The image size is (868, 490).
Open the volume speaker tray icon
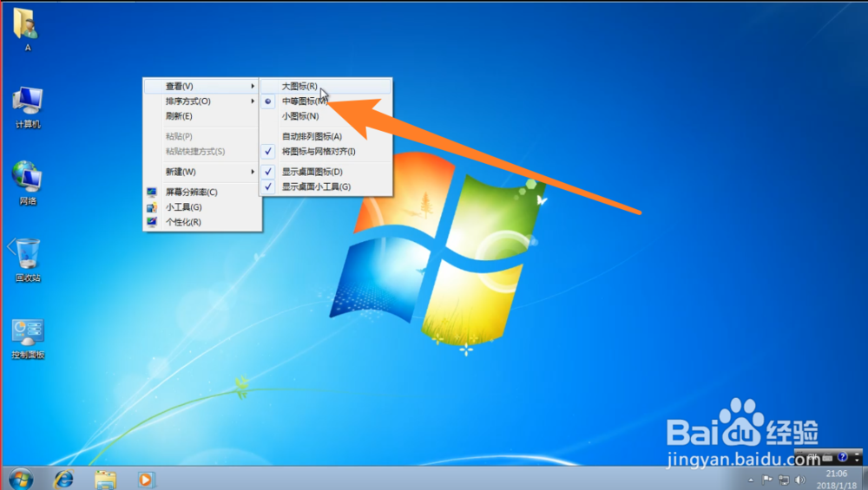[x=800, y=480]
